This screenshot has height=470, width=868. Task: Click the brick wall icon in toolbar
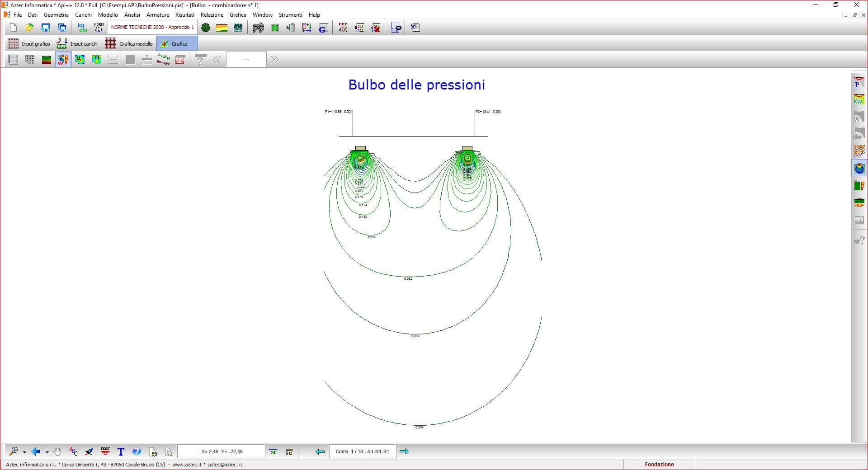click(238, 28)
